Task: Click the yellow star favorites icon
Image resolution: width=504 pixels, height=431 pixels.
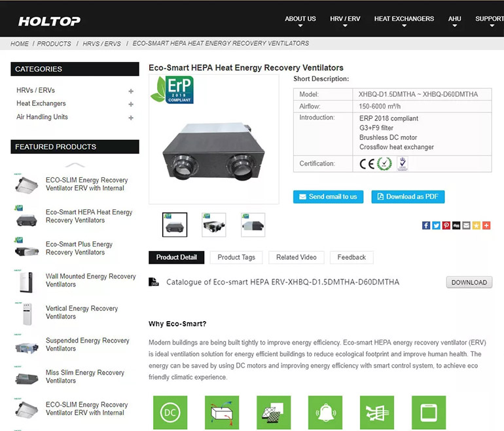Action: 477,226
